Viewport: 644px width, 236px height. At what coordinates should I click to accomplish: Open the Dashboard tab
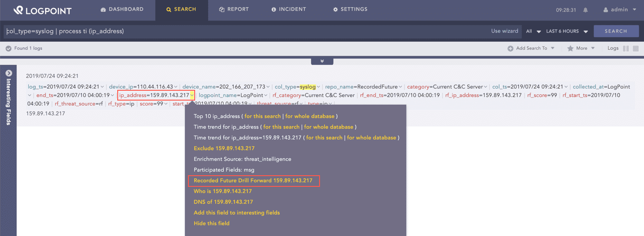pos(122,9)
